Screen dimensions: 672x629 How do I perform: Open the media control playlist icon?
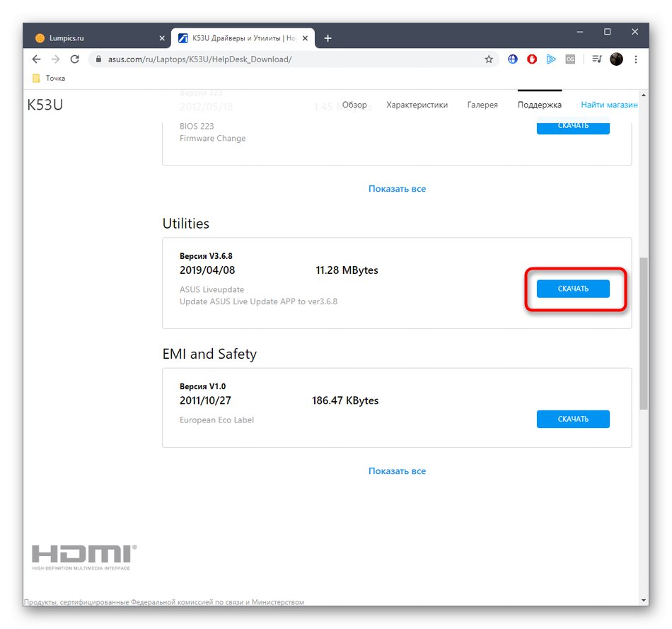pos(596,59)
